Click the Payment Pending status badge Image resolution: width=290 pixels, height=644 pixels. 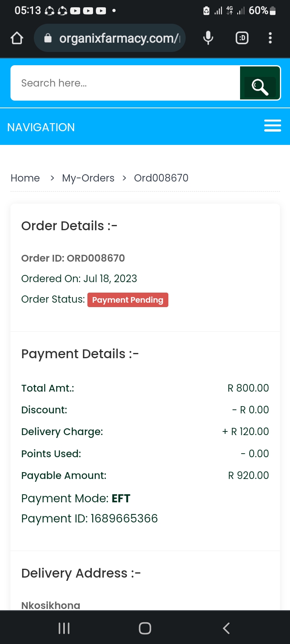coord(128,300)
